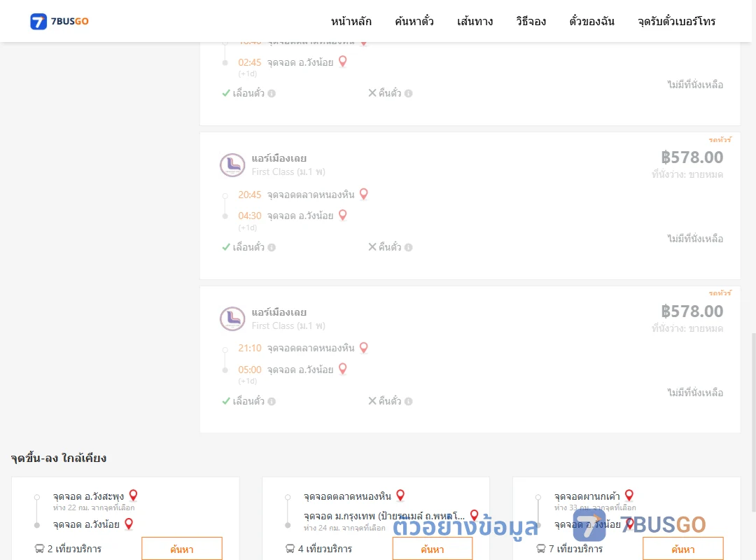Click แอร์เมืองเลย operator logo in 21:10 trip
Image resolution: width=756 pixels, height=560 pixels.
tap(232, 318)
